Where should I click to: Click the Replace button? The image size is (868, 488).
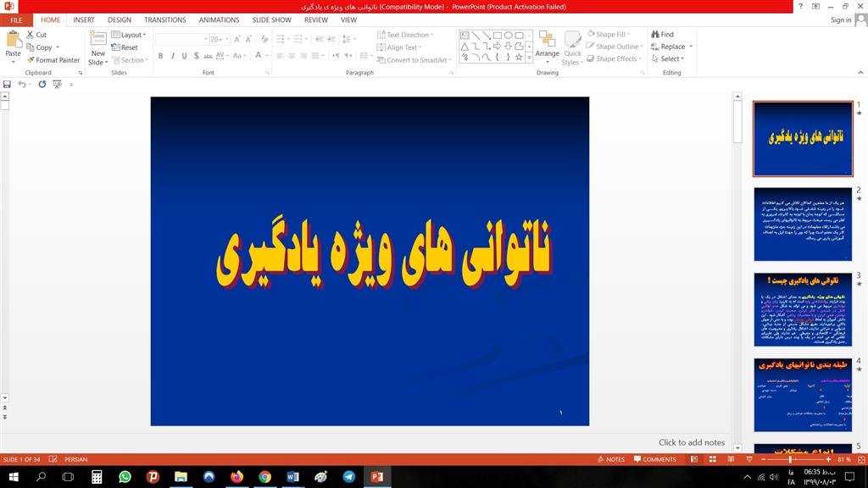671,47
